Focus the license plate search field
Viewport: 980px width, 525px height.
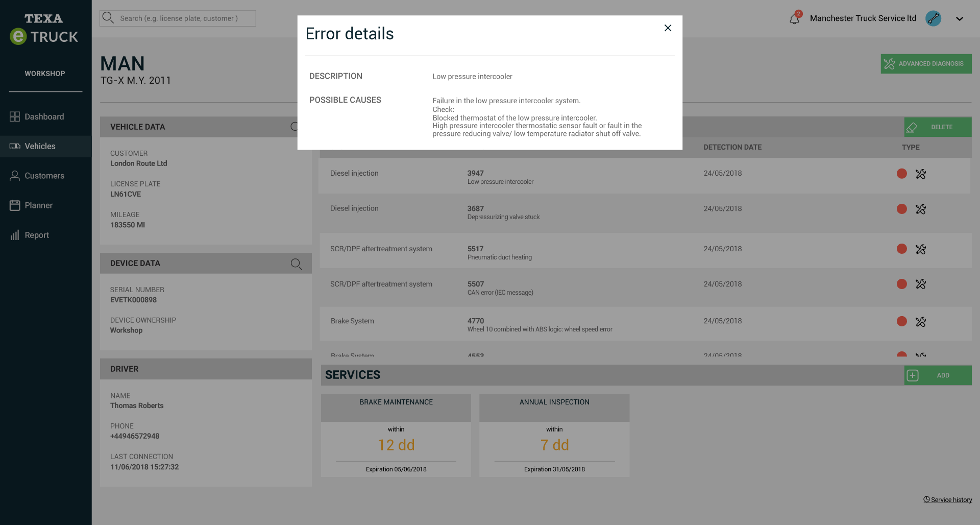pyautogui.click(x=178, y=18)
